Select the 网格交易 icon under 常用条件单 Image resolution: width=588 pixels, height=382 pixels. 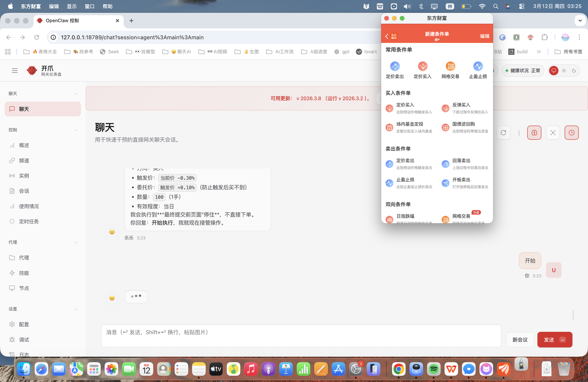click(x=450, y=67)
